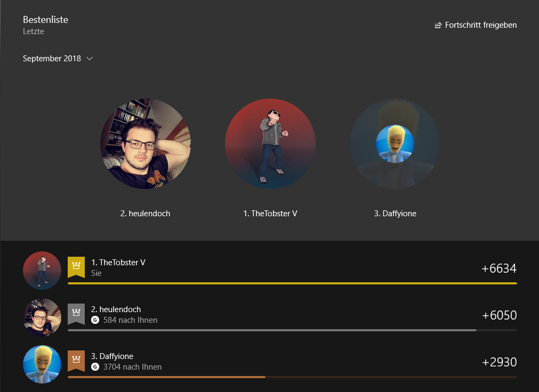Click heulendoch's avatar in the ranking list
Viewport: 539px width, 392px height.
point(42,317)
